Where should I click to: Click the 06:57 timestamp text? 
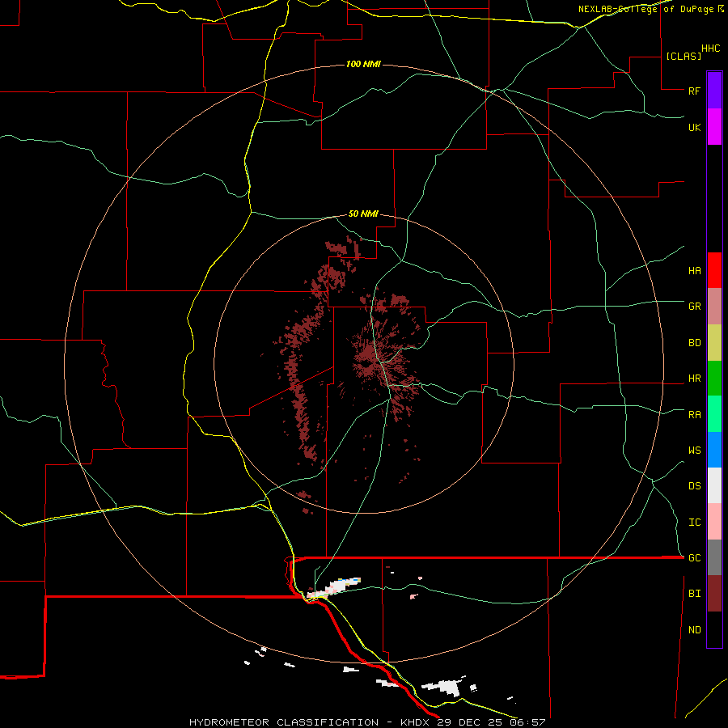[x=527, y=722]
